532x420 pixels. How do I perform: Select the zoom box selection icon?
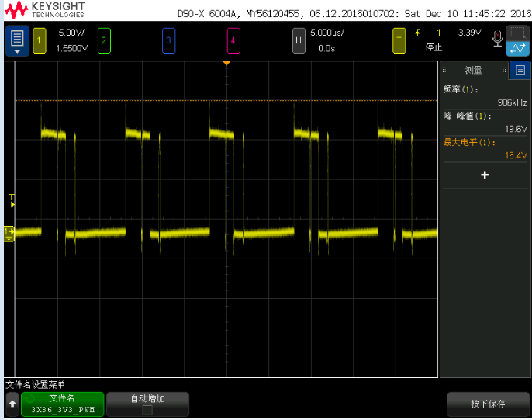[518, 33]
